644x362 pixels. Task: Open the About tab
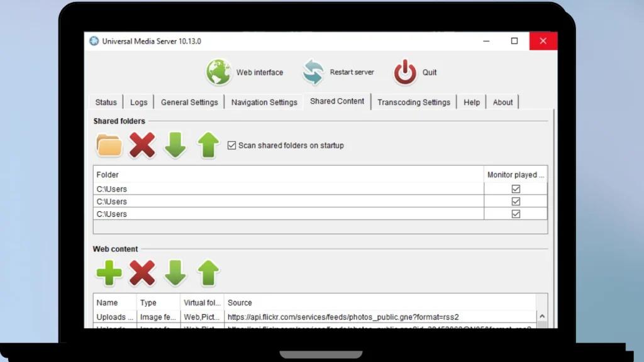[x=502, y=102]
